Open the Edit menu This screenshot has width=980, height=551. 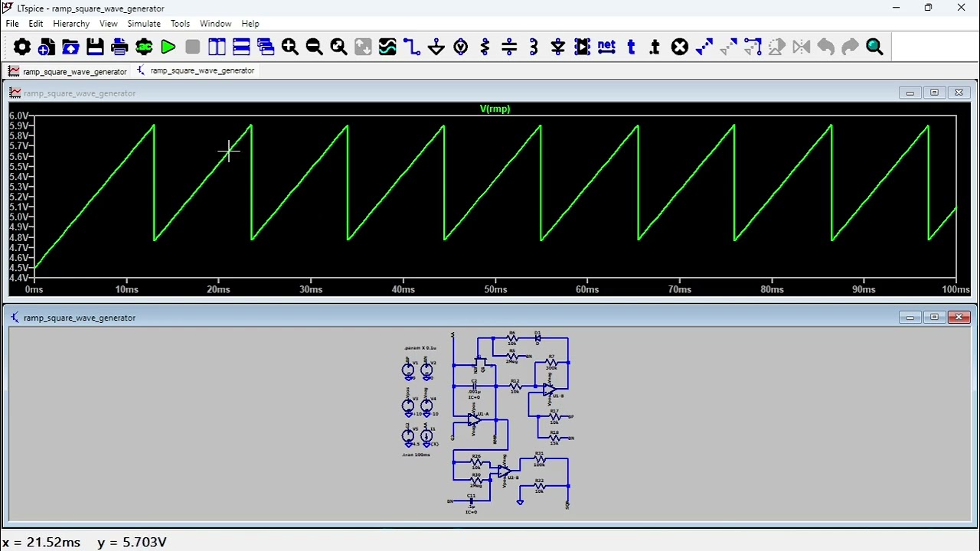coord(36,24)
